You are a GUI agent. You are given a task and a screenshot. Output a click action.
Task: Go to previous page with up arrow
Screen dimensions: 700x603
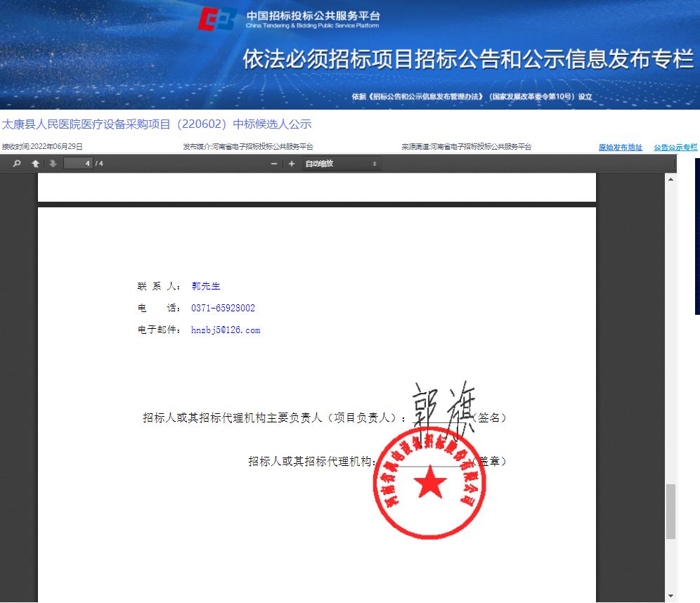35,164
